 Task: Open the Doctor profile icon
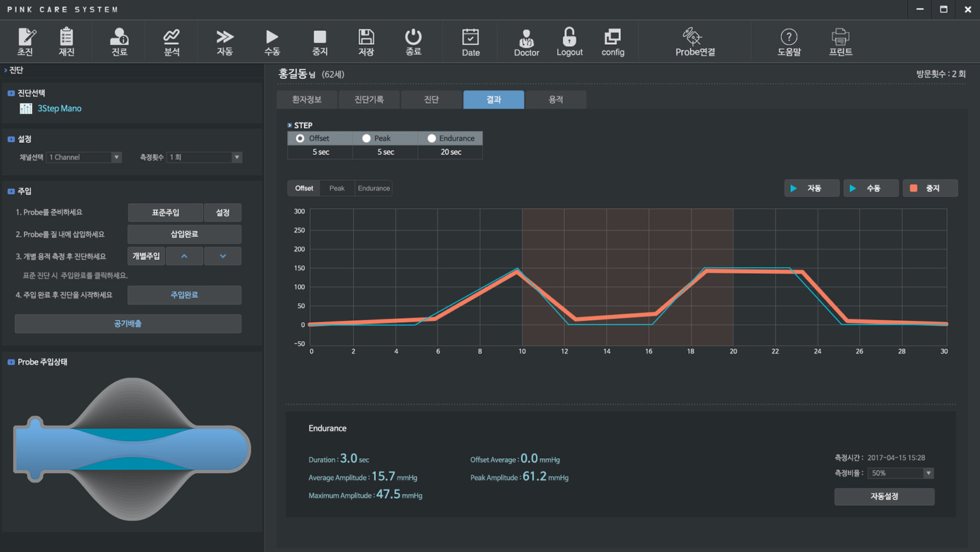point(526,42)
